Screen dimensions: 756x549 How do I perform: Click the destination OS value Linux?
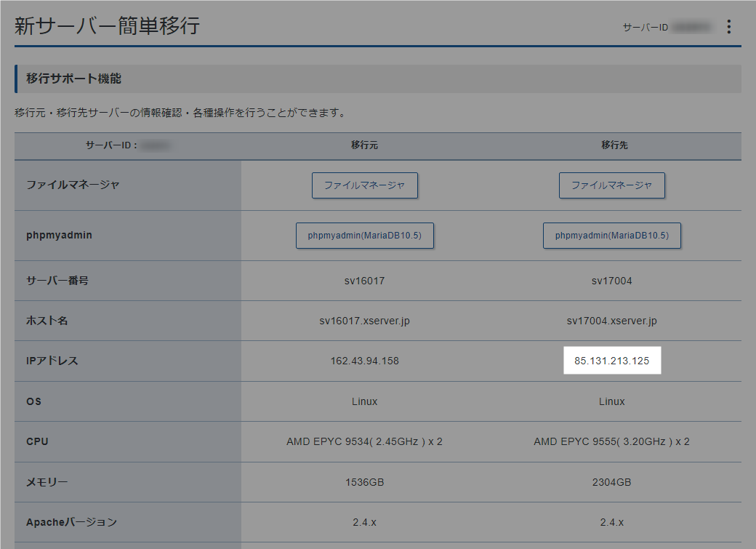612,401
